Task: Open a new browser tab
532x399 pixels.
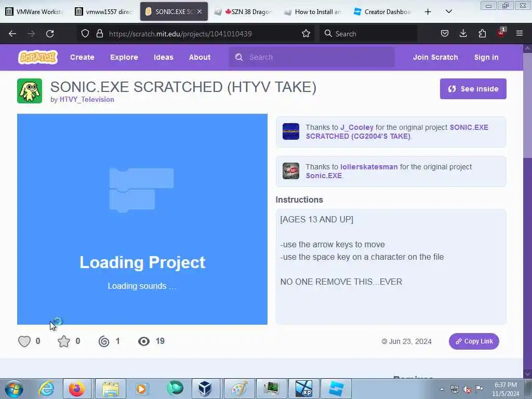Action: 428,12
